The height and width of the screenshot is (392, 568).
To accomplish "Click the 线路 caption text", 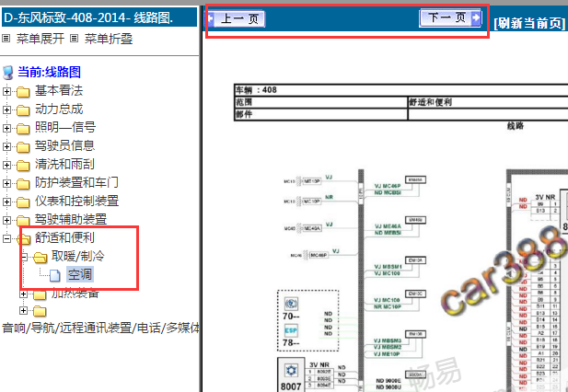I will pos(516,126).
